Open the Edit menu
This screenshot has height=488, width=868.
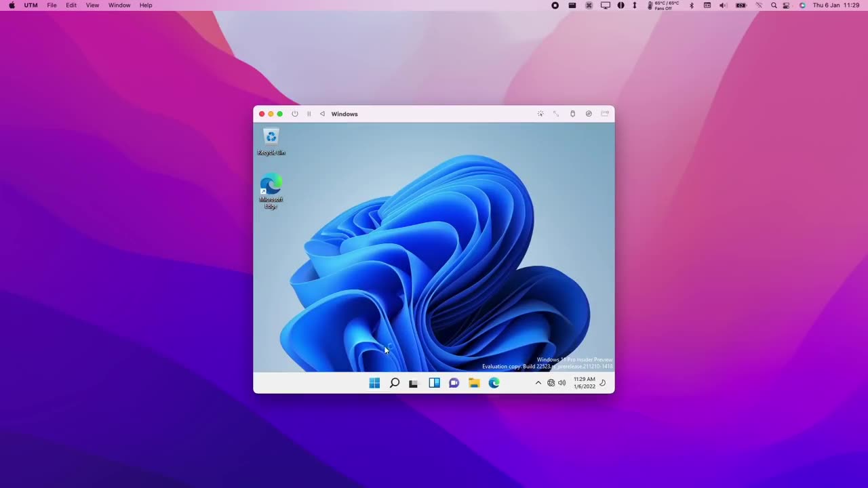[x=71, y=5]
